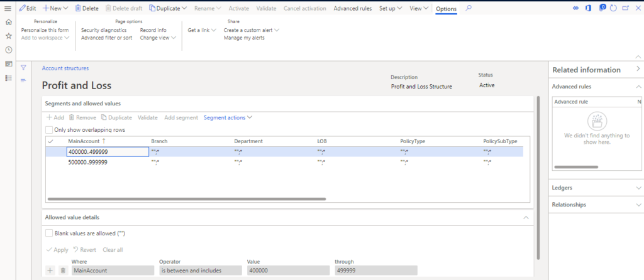Click Personalize this form
This screenshot has width=644, height=280.
pos(45,30)
